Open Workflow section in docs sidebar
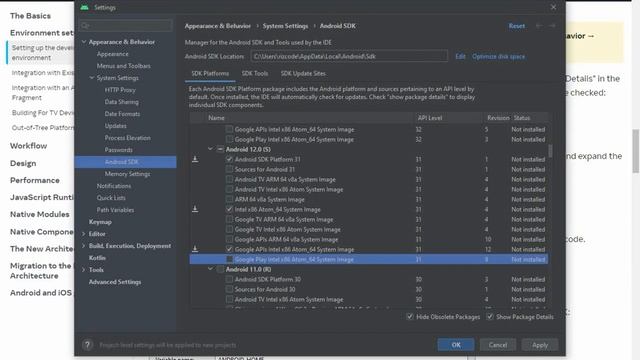640x360 pixels. coord(28,146)
